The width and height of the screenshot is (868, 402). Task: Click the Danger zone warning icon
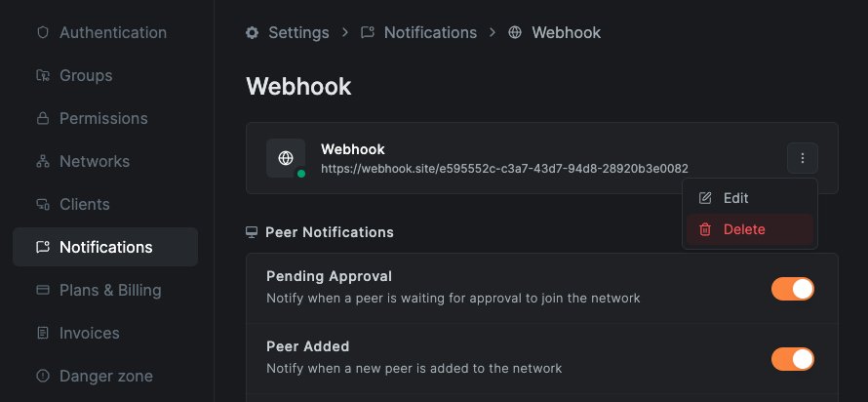click(x=42, y=376)
